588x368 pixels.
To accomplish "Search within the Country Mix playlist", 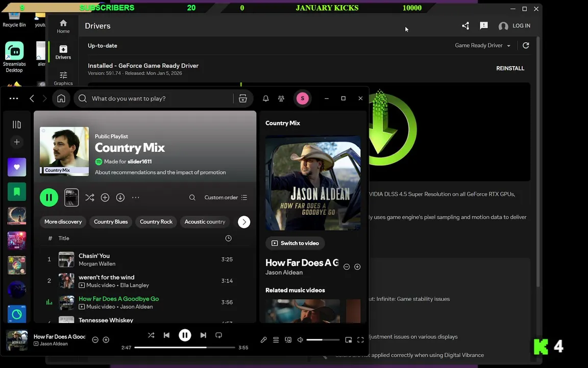I will (x=192, y=197).
